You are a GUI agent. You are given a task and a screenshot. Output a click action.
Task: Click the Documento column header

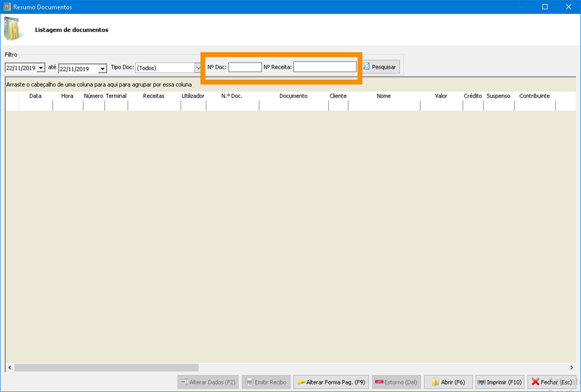pyautogui.click(x=293, y=96)
